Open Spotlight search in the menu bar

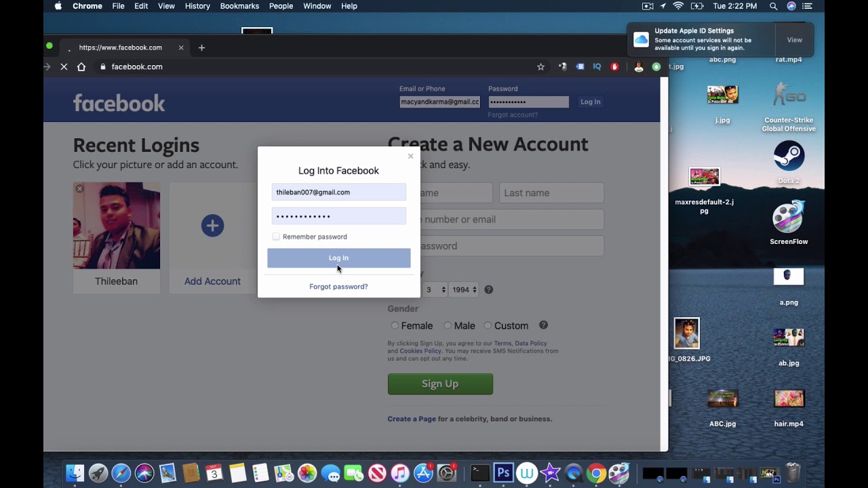(x=773, y=6)
